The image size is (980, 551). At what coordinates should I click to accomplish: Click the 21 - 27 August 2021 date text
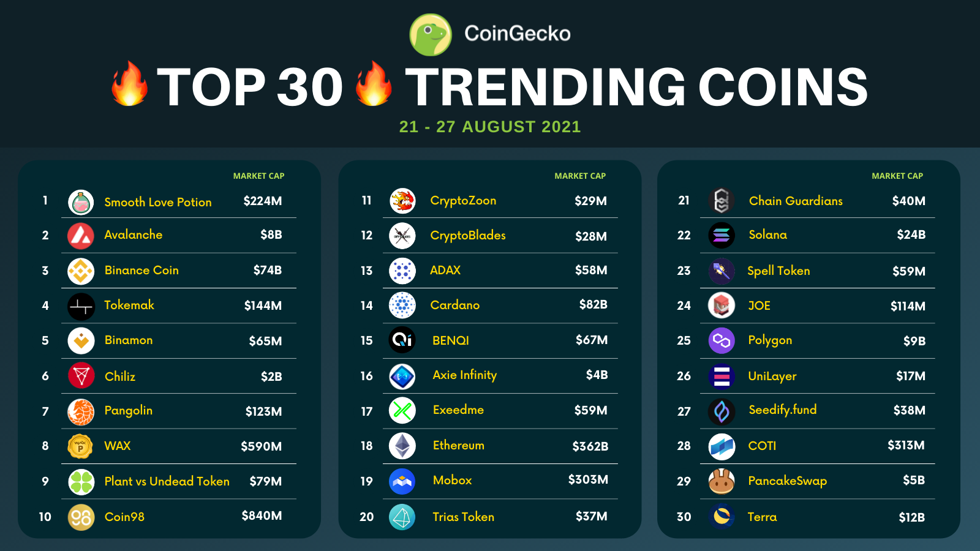(x=490, y=127)
